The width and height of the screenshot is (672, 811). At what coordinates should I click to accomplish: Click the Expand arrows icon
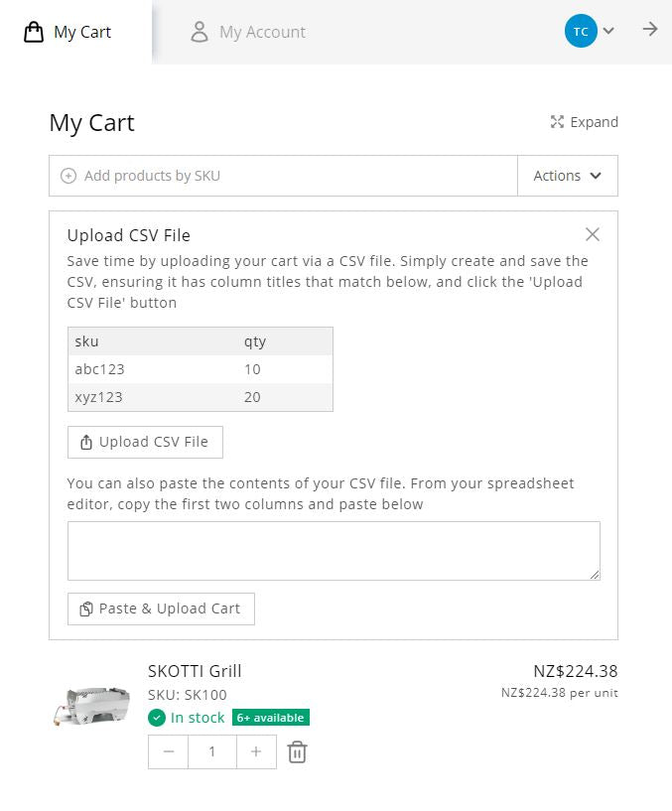tap(557, 122)
